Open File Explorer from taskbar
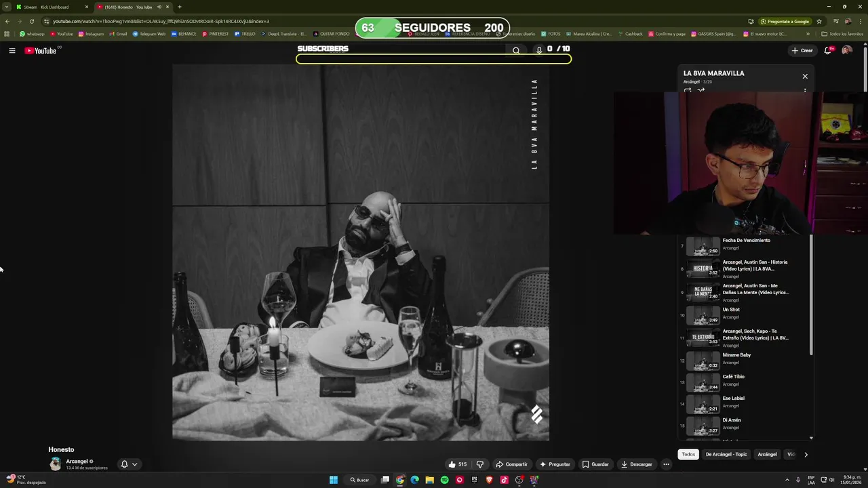 point(429,480)
